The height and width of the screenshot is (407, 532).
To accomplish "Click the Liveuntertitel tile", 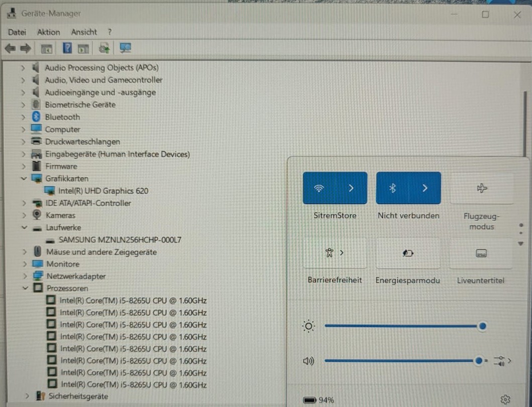I will point(481,253).
